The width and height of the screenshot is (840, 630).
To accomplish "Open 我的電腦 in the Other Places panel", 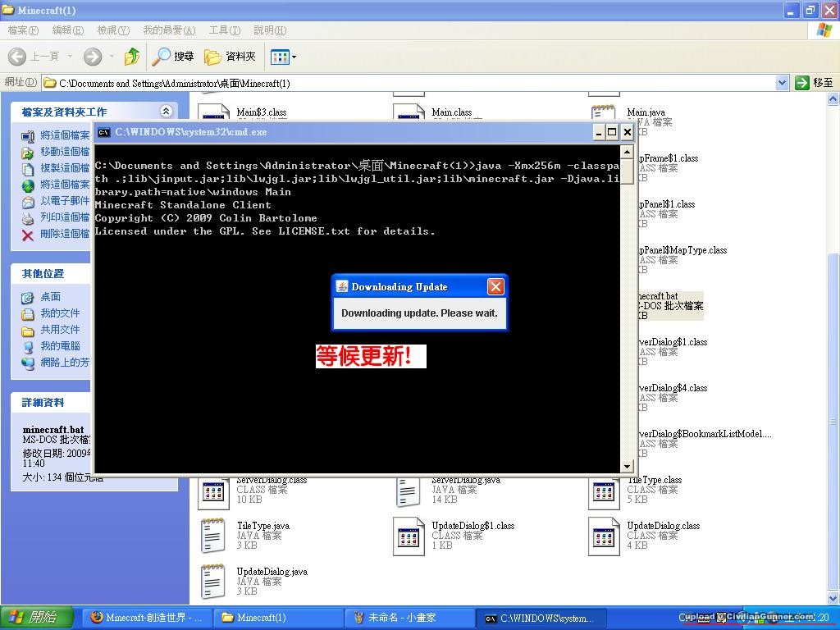I will pyautogui.click(x=60, y=346).
